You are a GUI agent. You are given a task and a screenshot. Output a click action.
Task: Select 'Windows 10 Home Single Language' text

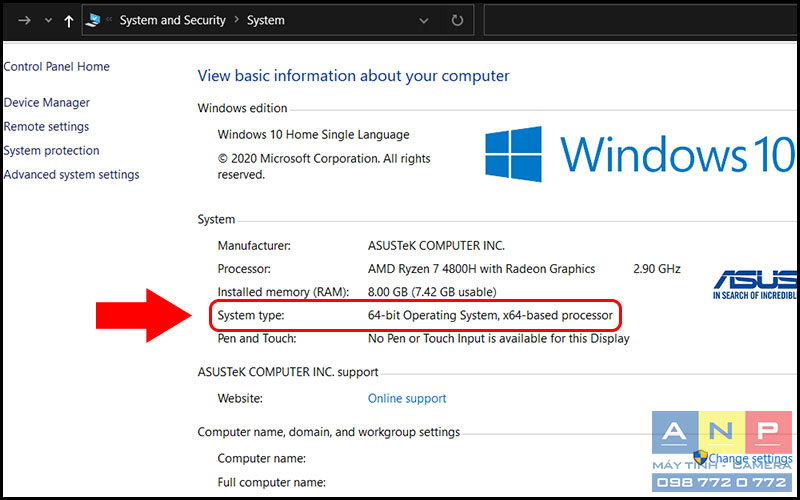313,135
